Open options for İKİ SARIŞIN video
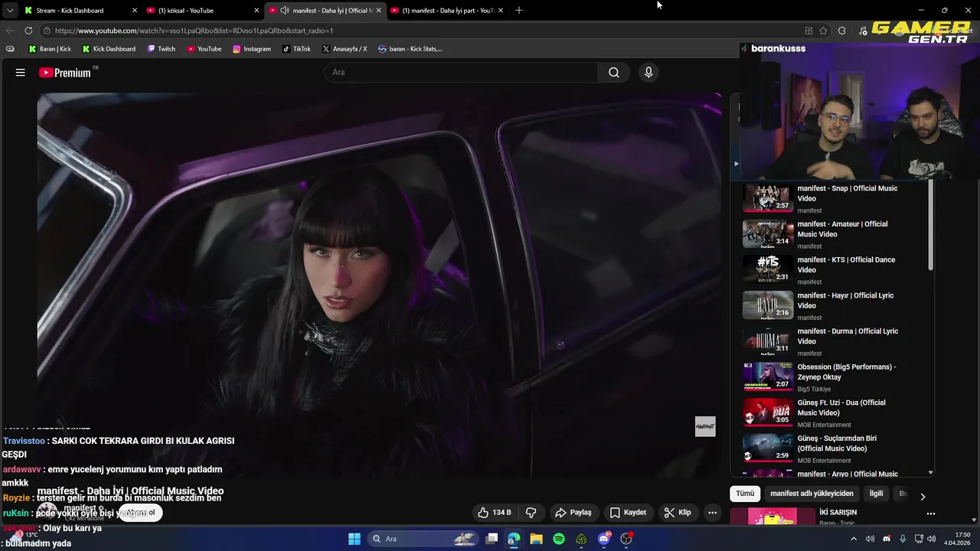This screenshot has height=551, width=980. (x=931, y=514)
